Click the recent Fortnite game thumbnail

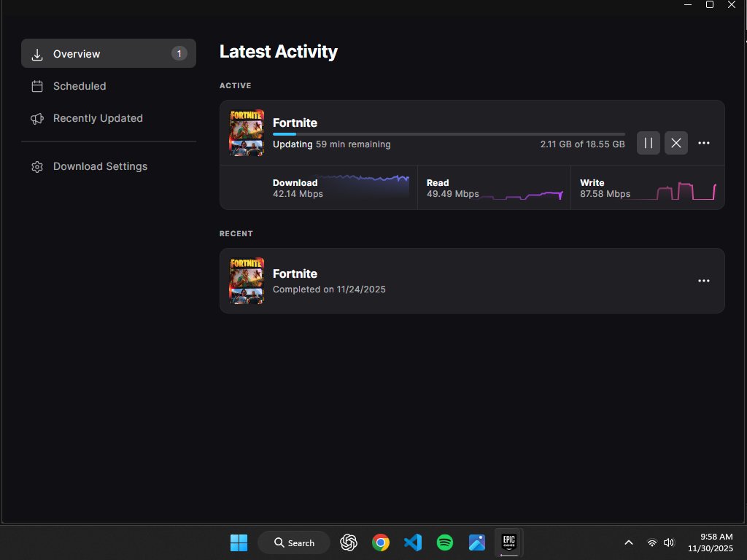[247, 281]
